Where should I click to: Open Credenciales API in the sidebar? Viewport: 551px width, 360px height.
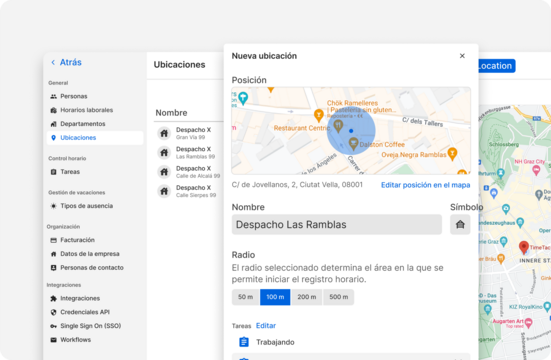[85, 312]
